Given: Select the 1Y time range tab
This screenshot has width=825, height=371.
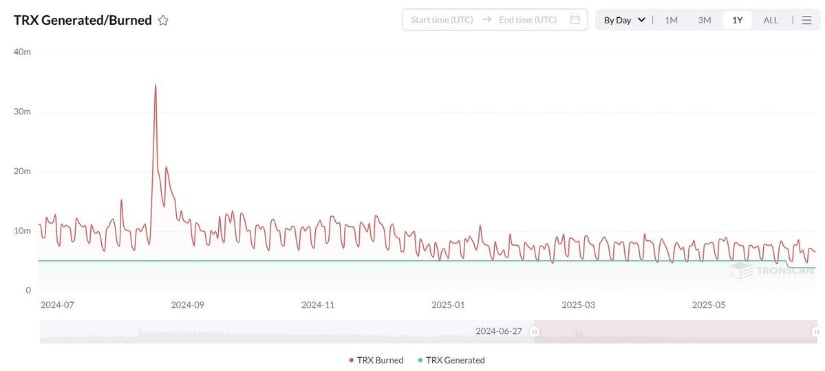Looking at the screenshot, I should (x=738, y=20).
